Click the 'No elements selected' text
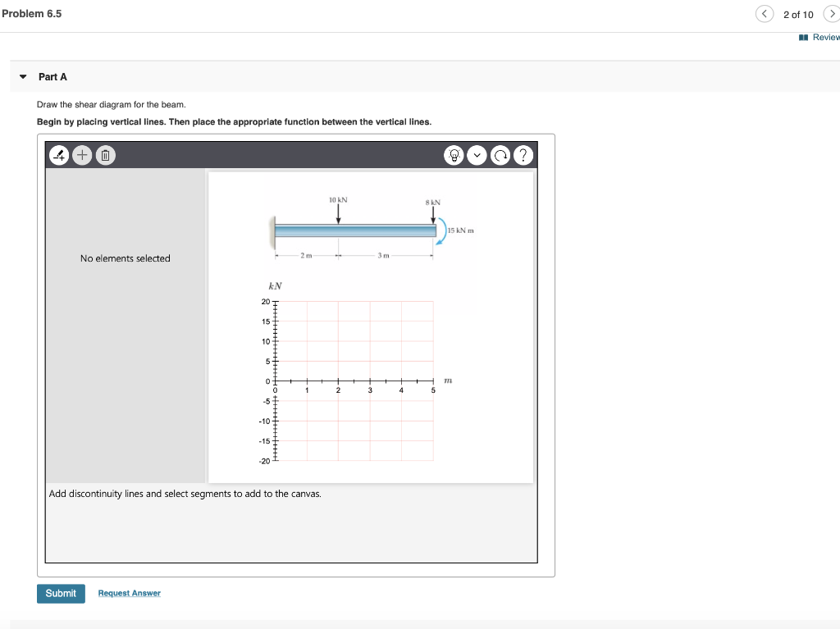This screenshot has width=840, height=629. [126, 258]
